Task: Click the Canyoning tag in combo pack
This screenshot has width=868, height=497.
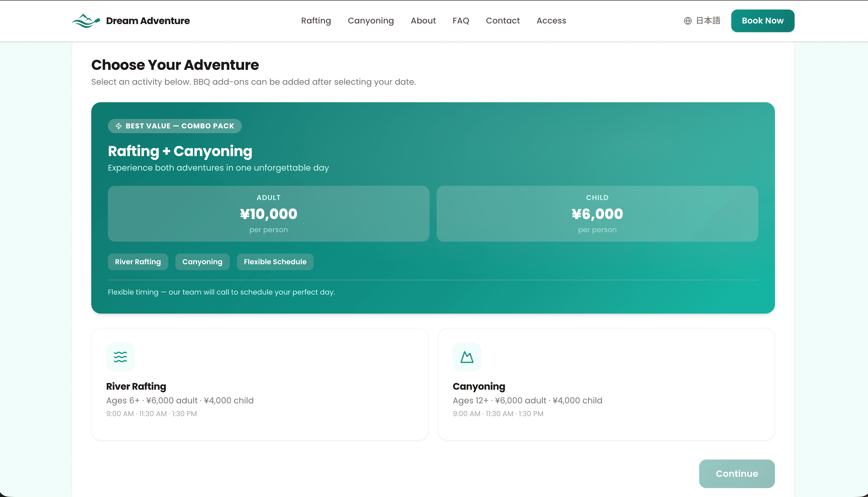Action: click(x=202, y=262)
